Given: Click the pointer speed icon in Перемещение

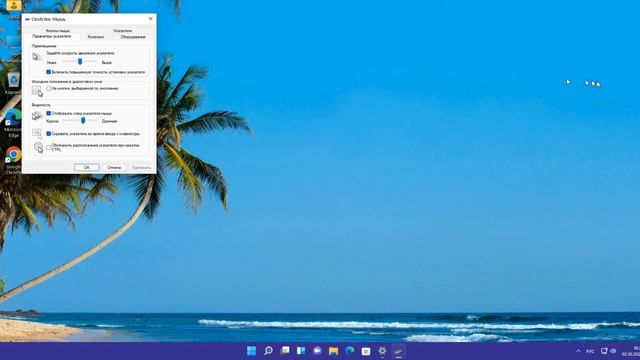Looking at the screenshot, I should (x=37, y=57).
